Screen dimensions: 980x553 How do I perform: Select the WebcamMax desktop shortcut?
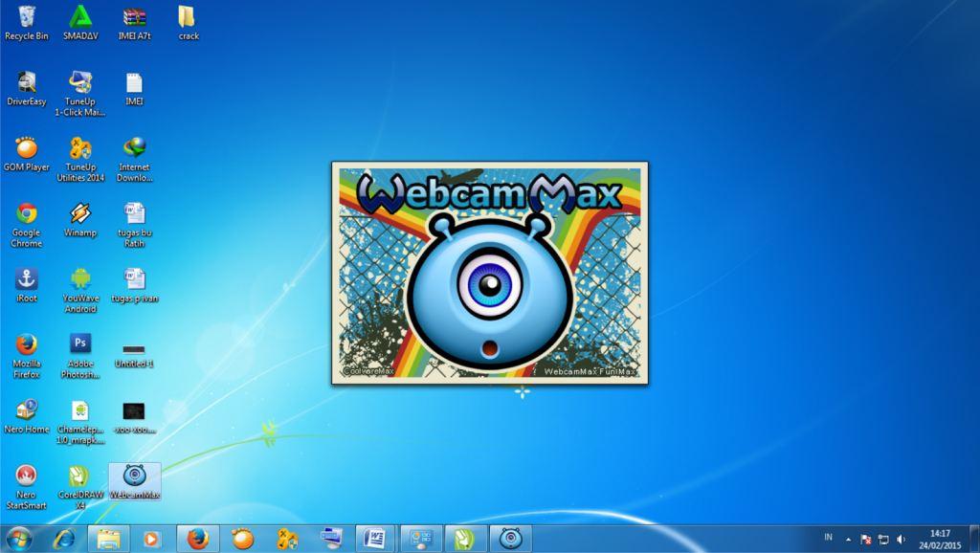click(x=134, y=481)
